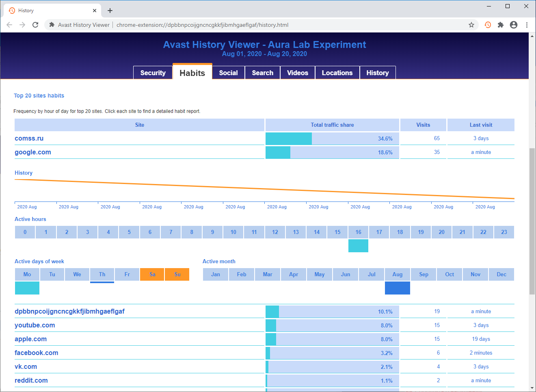
Task: Select hour 16 in Active hours
Action: pos(358,232)
